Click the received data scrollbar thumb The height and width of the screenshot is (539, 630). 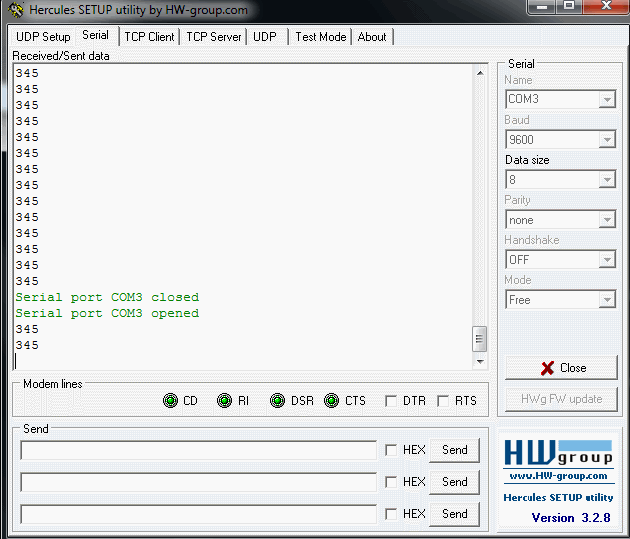[x=479, y=339]
